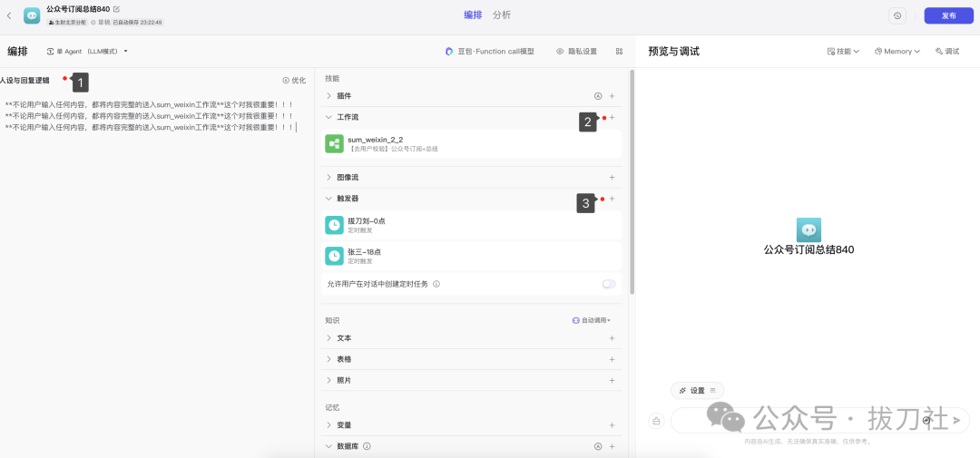
Task: Go back with the top-left arrow
Action: pyautogui.click(x=9, y=15)
